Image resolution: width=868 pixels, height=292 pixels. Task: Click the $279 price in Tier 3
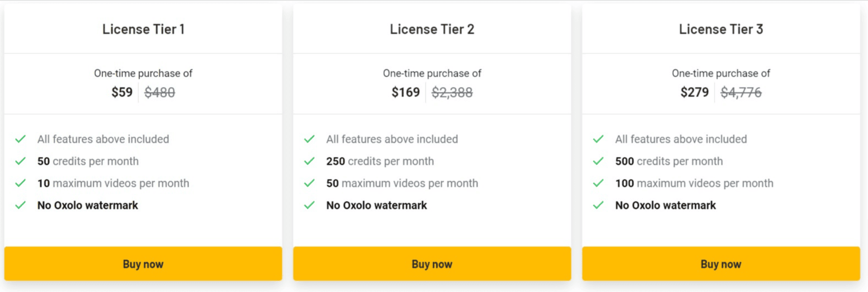pyautogui.click(x=695, y=92)
